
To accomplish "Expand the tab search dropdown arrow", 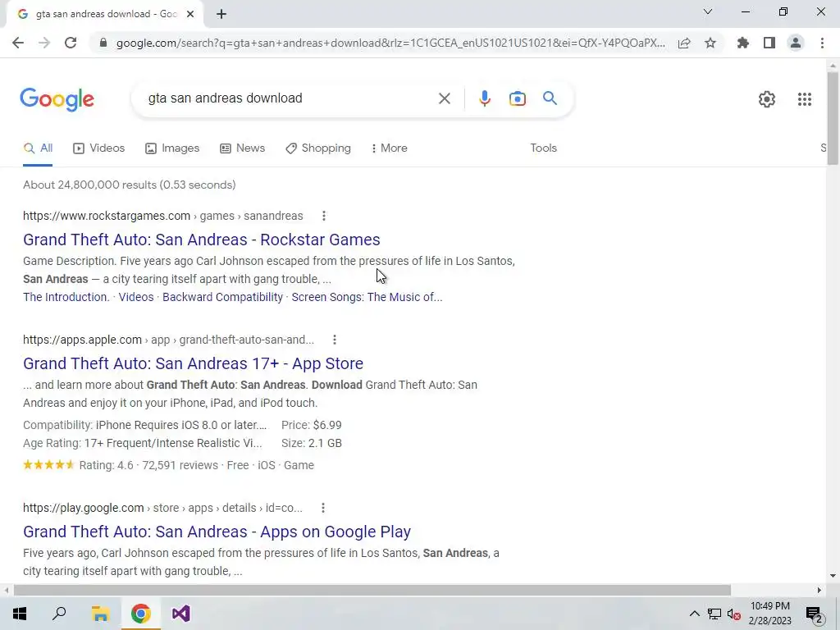I will coord(708,11).
